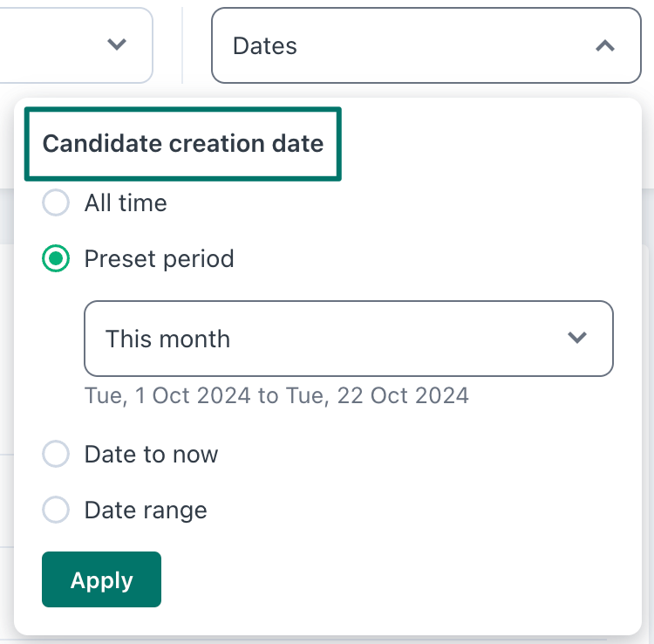Click the Date to now label text
This screenshot has width=654, height=644.
[x=151, y=455]
